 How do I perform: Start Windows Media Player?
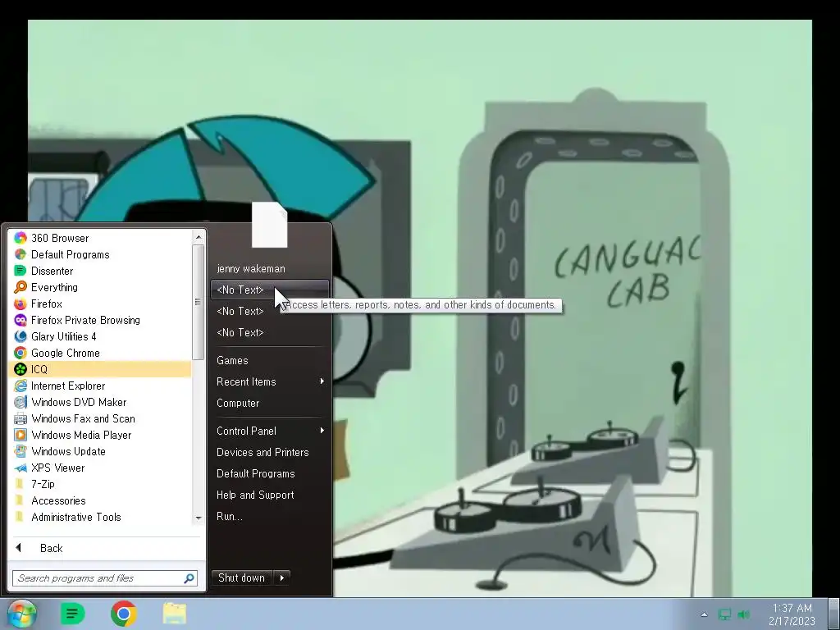pos(100,435)
